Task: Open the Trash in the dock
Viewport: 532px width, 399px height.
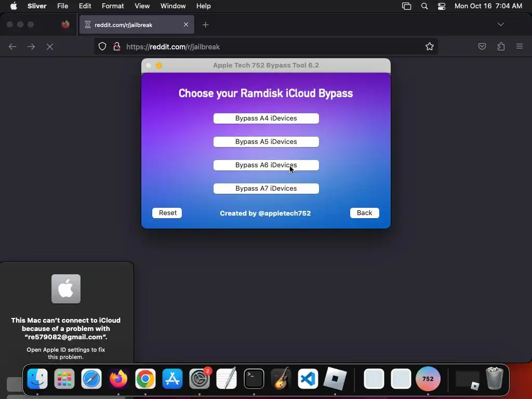Action: (495, 378)
